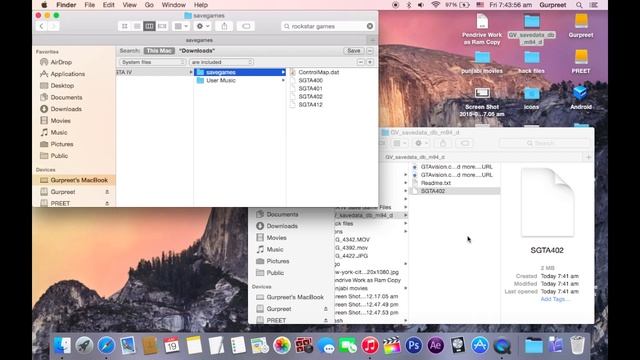This screenshot has height=360, width=640.
Task: Open Desktop in savegames window sidebar
Action: click(x=62, y=86)
